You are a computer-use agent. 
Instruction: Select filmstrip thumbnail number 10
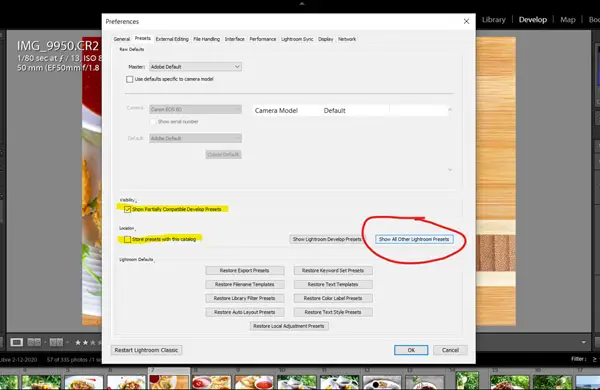coord(297,382)
